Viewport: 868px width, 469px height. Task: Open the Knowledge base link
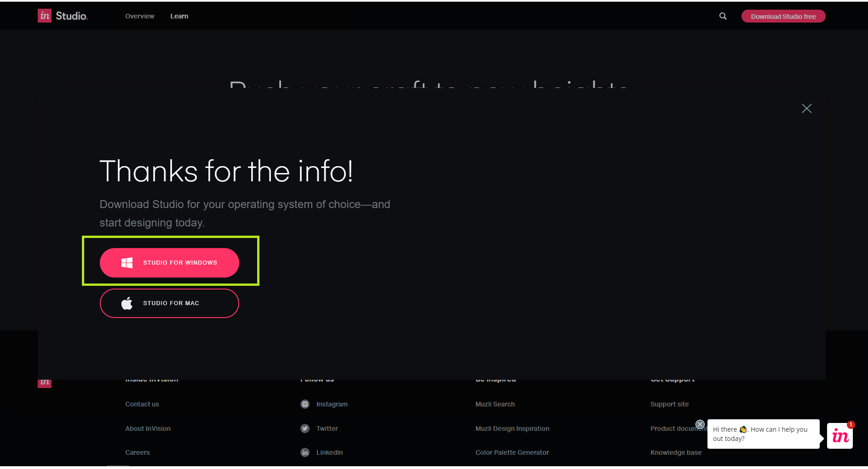pyautogui.click(x=676, y=452)
